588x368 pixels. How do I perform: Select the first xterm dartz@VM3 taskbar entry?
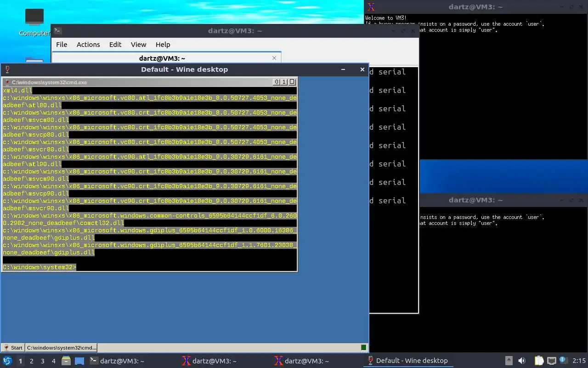[x=225, y=361]
